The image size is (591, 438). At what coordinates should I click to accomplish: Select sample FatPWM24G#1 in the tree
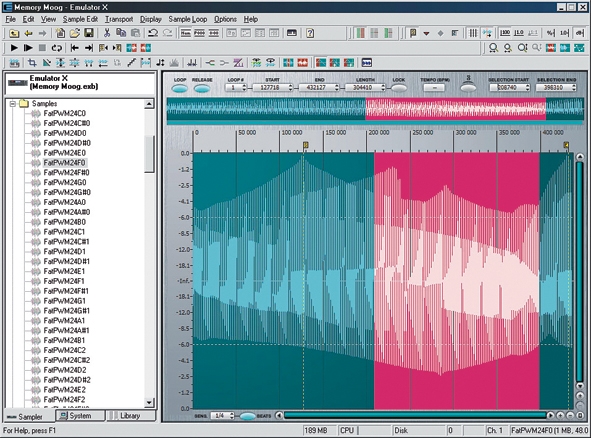tap(66, 311)
